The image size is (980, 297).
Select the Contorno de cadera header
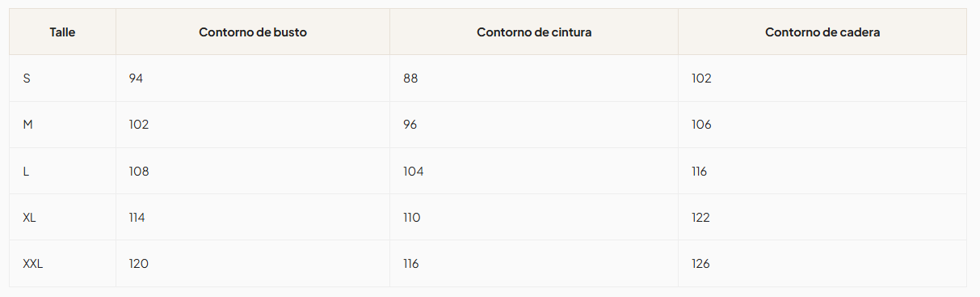point(822,32)
